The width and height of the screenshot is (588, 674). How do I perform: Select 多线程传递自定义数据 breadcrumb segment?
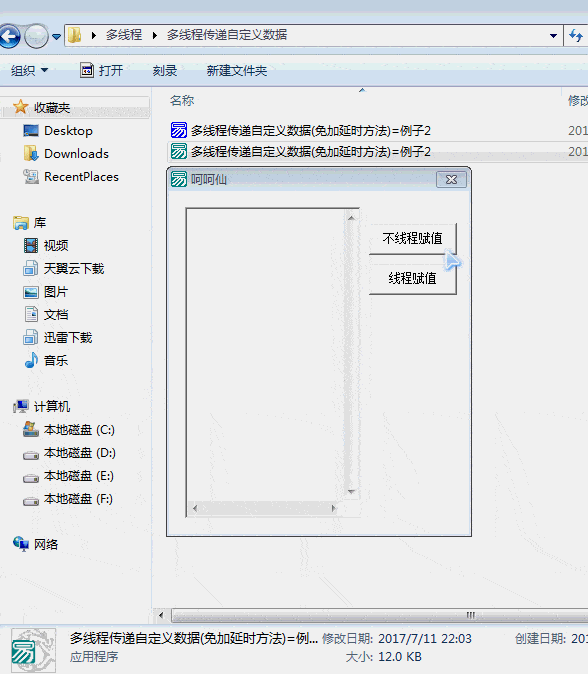click(227, 35)
